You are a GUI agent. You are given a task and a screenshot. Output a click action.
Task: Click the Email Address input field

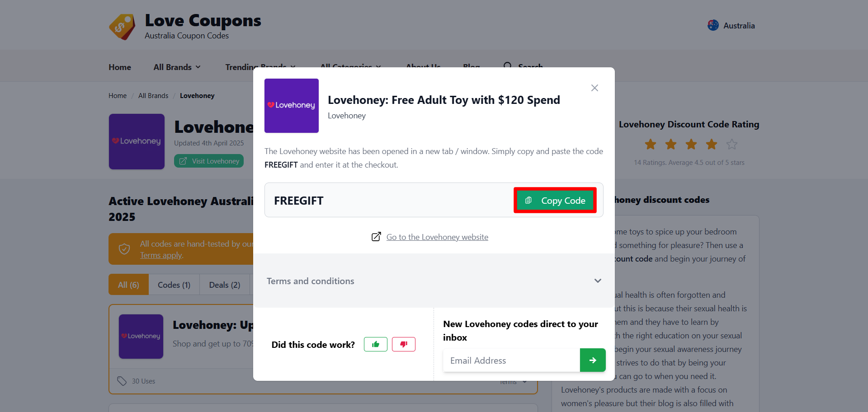point(511,360)
